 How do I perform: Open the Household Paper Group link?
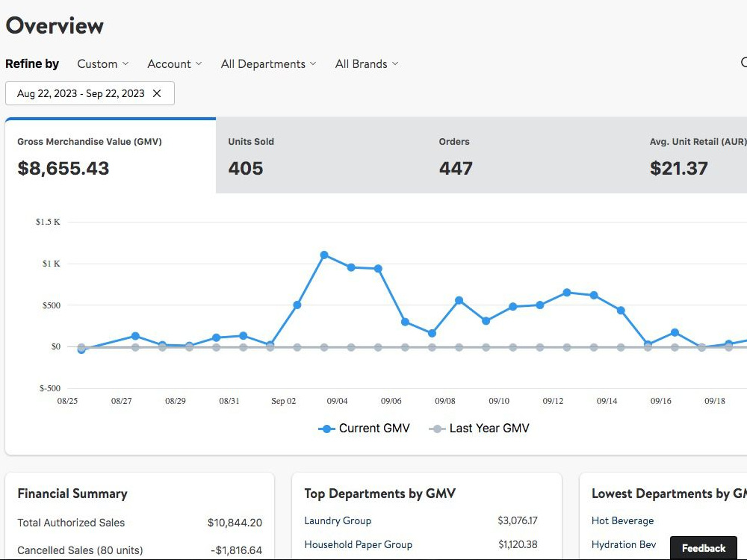click(x=359, y=544)
